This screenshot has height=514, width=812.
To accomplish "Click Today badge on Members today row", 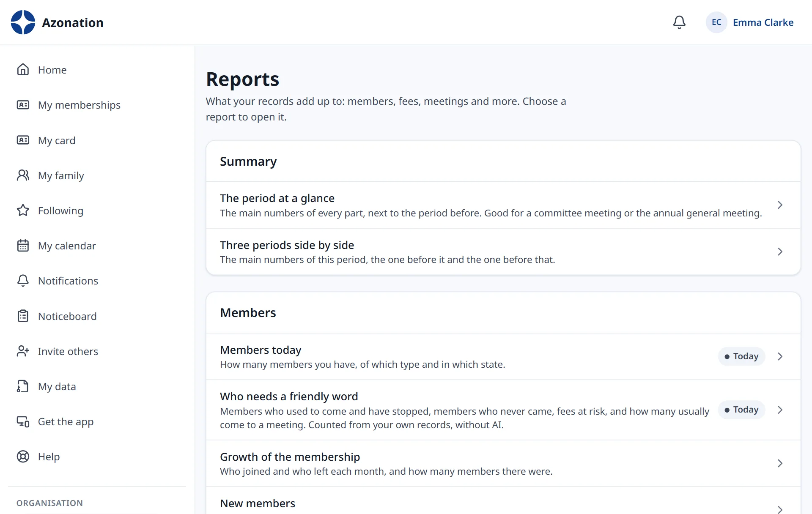I will (741, 356).
